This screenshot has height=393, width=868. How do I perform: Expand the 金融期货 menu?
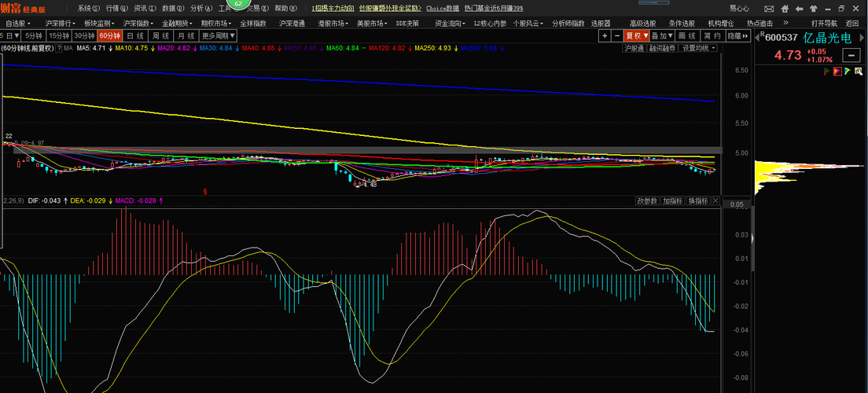(x=177, y=24)
